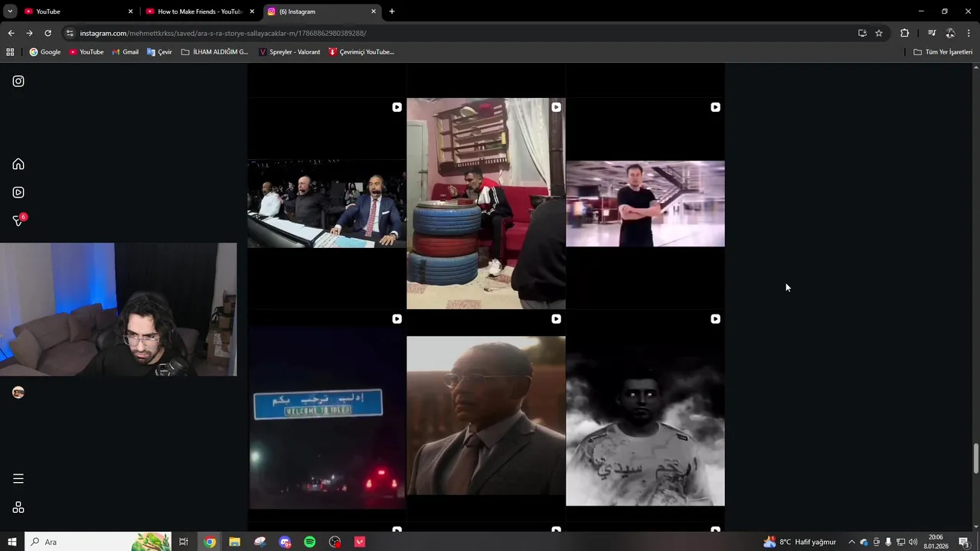Viewport: 980px width, 551px height.
Task: Go back with the browser back arrow
Action: tap(11, 33)
